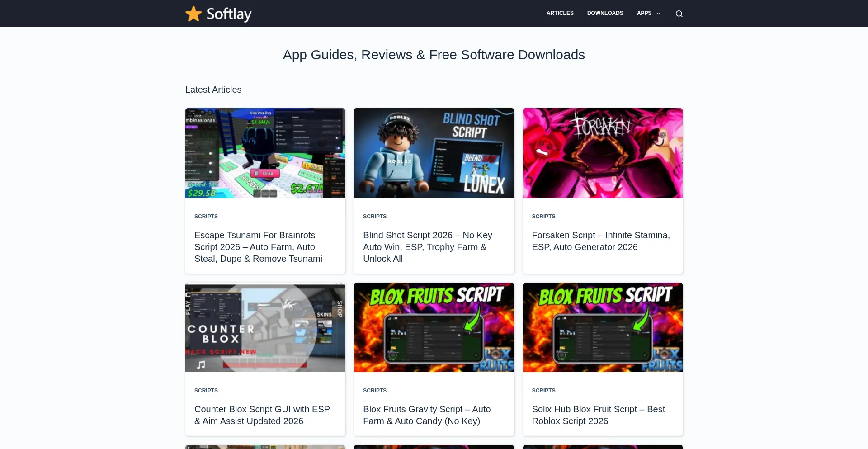Click Scripts tag on Counter Blox card
Image resolution: width=868 pixels, height=449 pixels.
click(206, 391)
